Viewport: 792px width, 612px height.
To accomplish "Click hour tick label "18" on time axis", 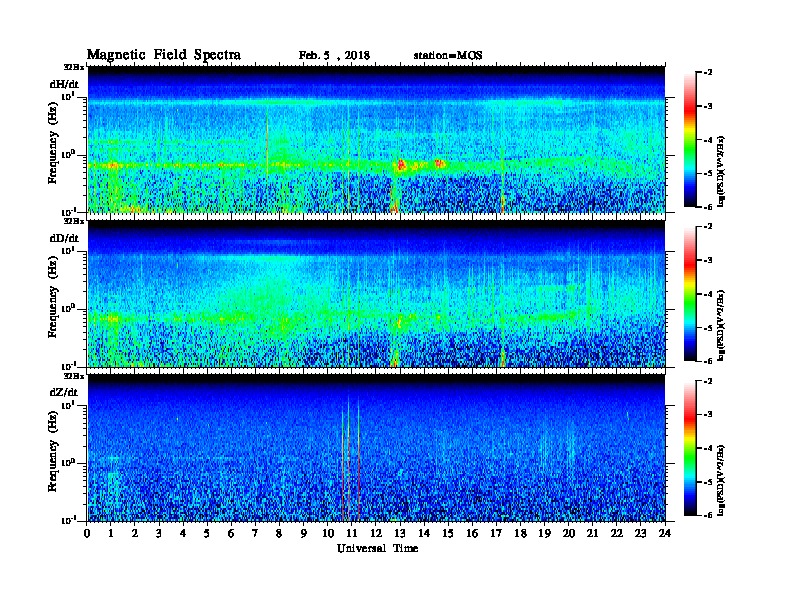I will click(x=520, y=533).
